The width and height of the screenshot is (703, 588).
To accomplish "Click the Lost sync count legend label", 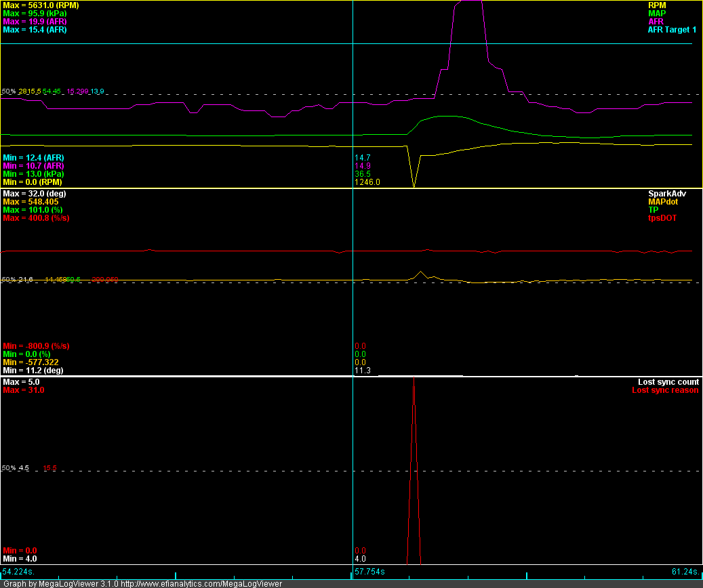I will point(668,382).
